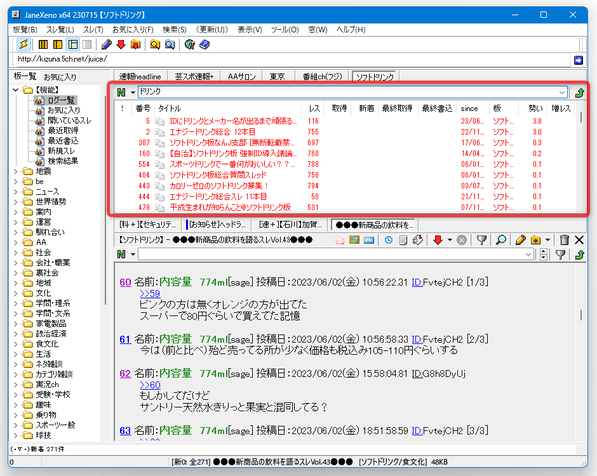This screenshot has width=597, height=476.
Task: Select the two-column layout icon
Action: 58,45
